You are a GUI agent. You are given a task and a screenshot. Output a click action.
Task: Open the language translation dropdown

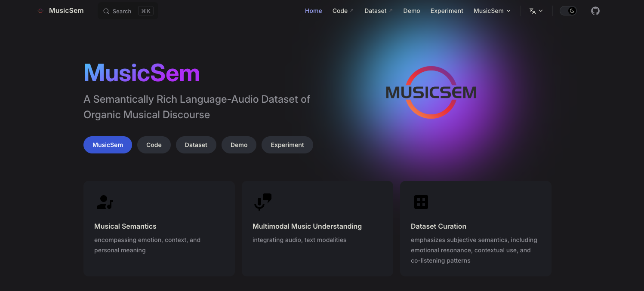click(x=536, y=11)
